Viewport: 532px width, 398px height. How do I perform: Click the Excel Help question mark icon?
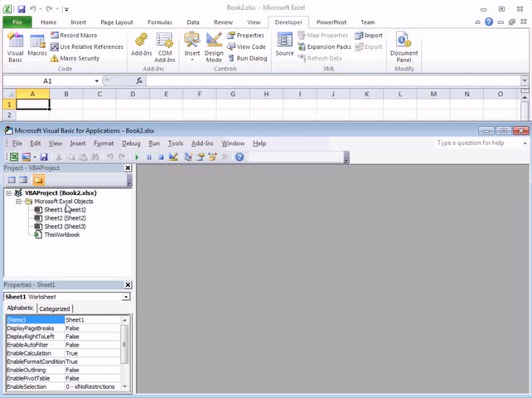489,22
